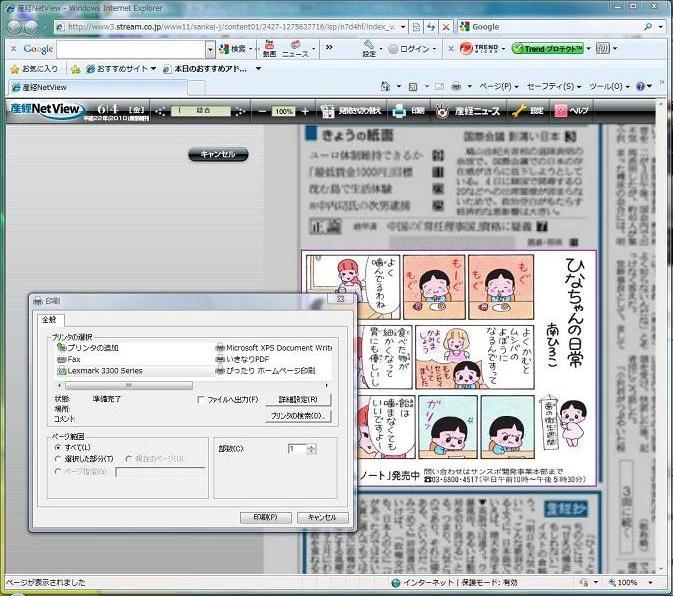Image resolution: width=673 pixels, height=596 pixels.
Task: Click the dark キャンセル button in NetView pane
Action: coord(218,154)
